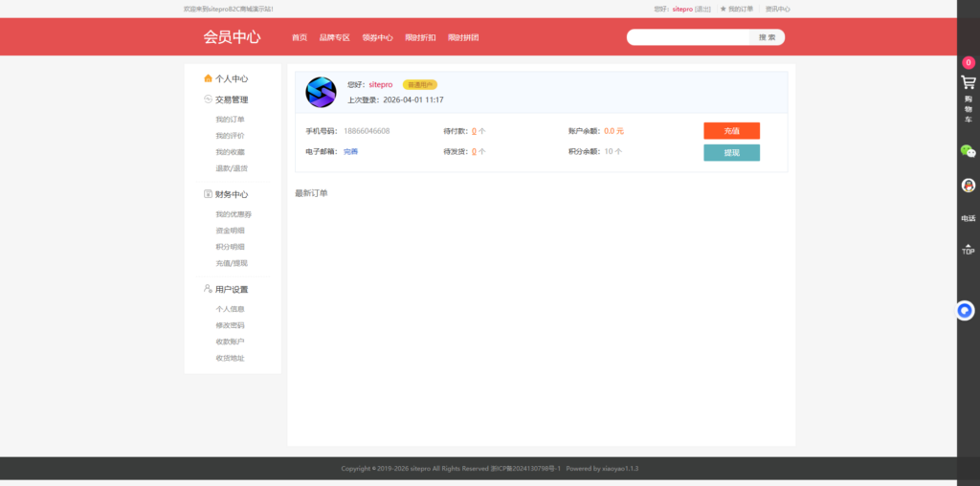
Task: Click the 交易管理 section icon
Action: pyautogui.click(x=208, y=99)
